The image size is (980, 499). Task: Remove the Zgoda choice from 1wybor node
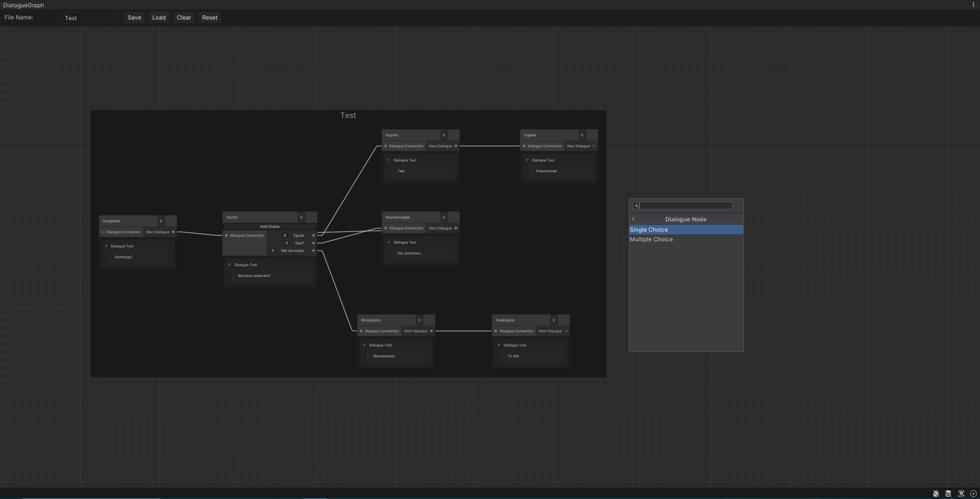[x=284, y=236]
